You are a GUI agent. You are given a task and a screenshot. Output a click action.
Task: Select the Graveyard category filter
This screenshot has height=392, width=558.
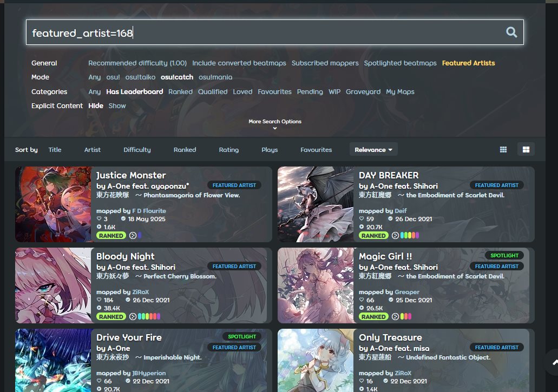(x=363, y=92)
